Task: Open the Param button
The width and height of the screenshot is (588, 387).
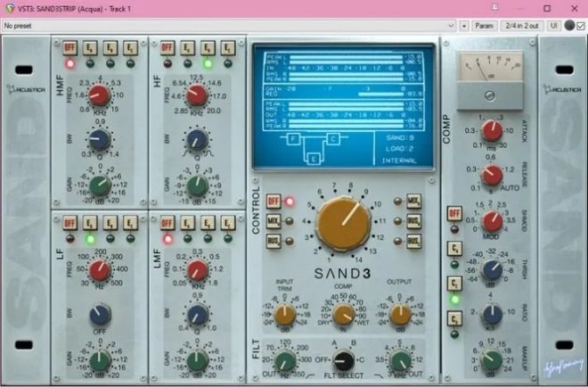Action: (x=484, y=26)
